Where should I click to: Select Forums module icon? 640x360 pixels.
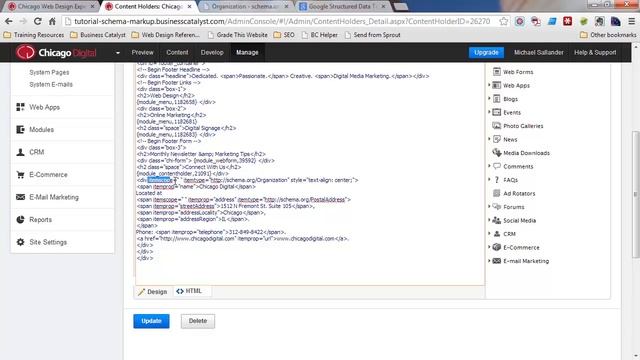pyautogui.click(x=497, y=207)
